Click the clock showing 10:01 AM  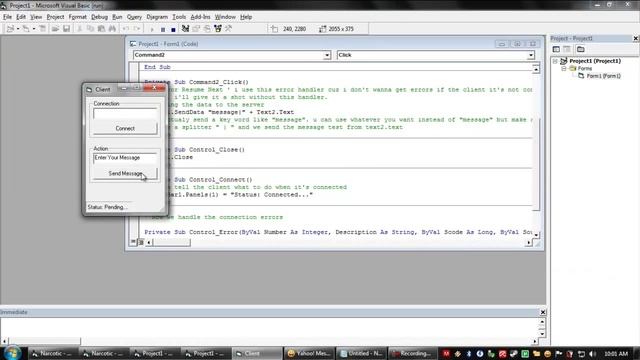pos(616,353)
